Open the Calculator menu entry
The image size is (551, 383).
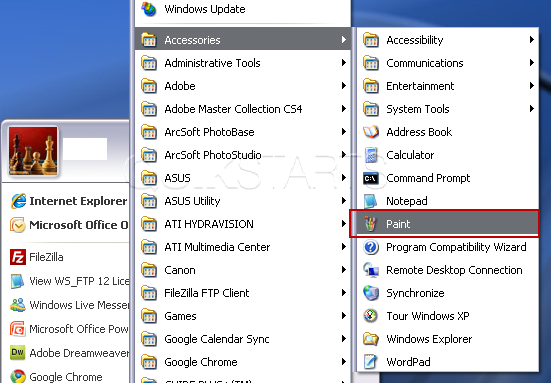pos(447,155)
